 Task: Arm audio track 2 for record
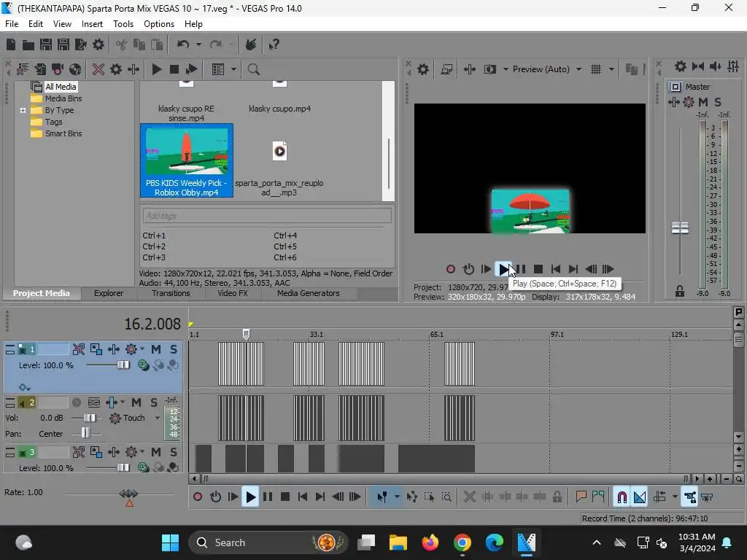coord(76,402)
